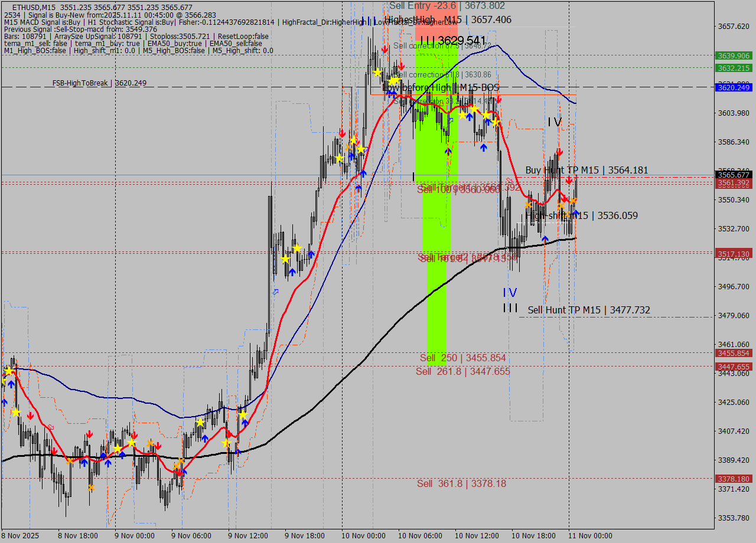756x543 pixels.
Task: Select the red 3378.180 price tag
Action: (733, 479)
